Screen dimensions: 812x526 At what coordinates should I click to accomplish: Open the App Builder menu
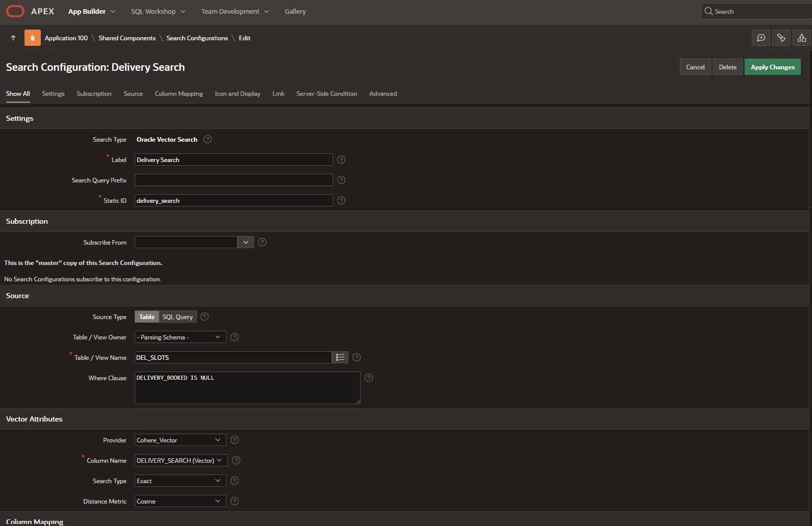tap(92, 11)
